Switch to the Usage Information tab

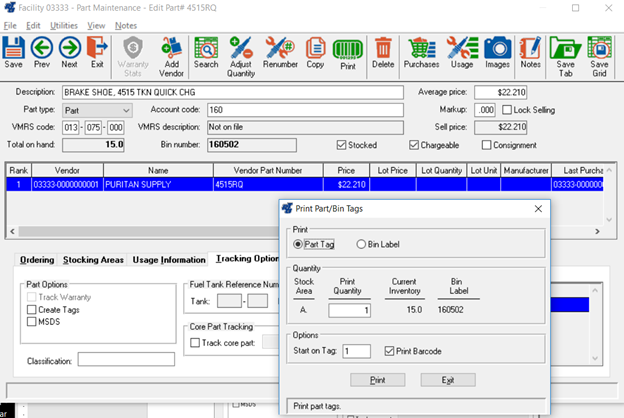tap(169, 260)
